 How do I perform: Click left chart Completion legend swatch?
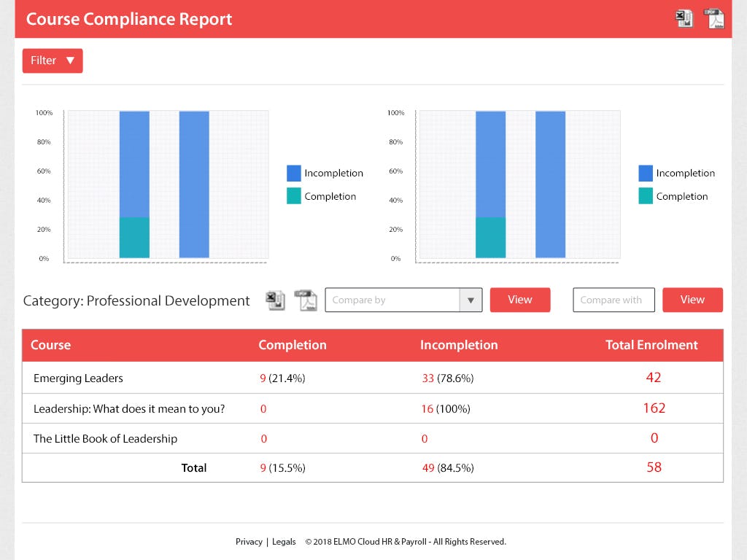coord(294,195)
